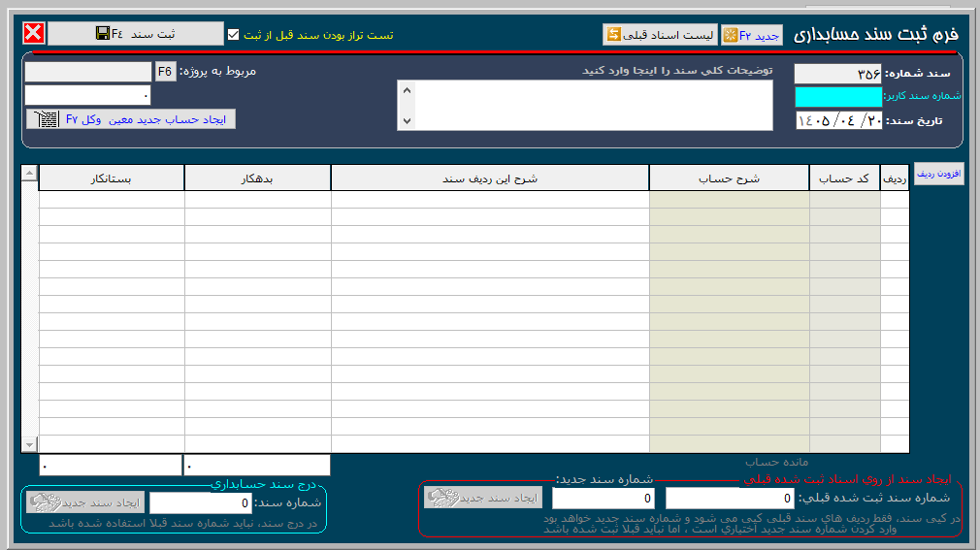The height and width of the screenshot is (550, 980).
Task: Select the بستانکار column header
Action: click(x=112, y=178)
